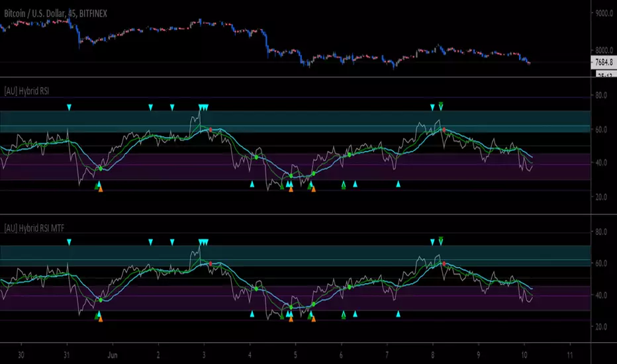Select the 11 date label on time axis

[x=569, y=354]
